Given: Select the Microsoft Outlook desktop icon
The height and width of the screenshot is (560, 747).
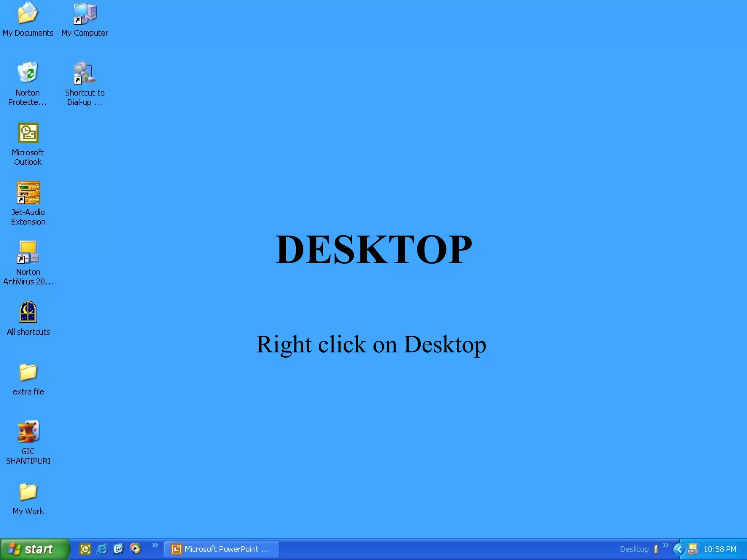Looking at the screenshot, I should coord(28,133).
